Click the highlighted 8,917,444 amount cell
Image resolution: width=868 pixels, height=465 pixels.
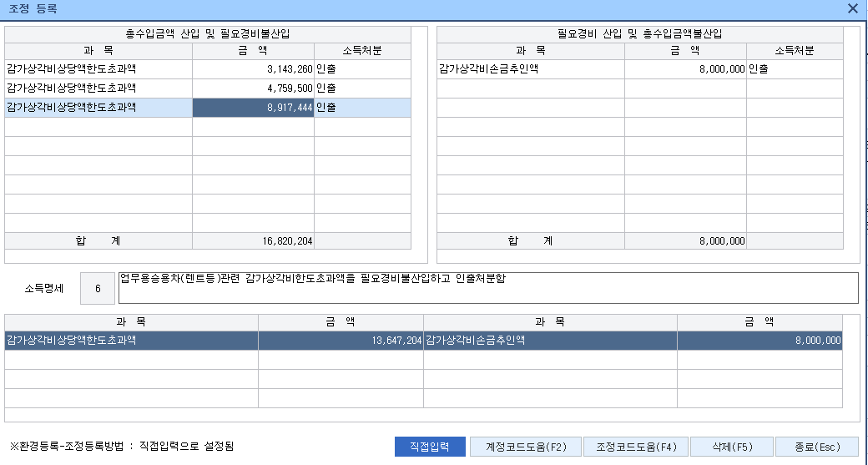click(x=253, y=108)
